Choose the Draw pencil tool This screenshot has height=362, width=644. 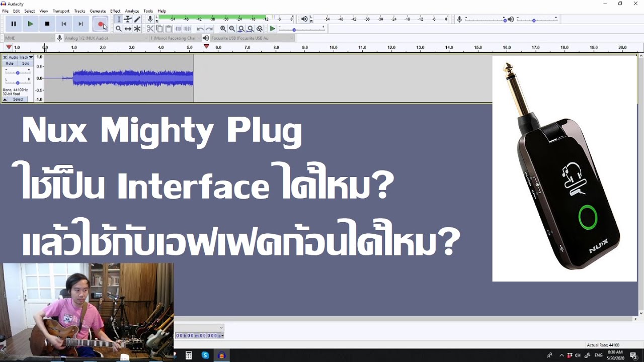[x=137, y=19]
